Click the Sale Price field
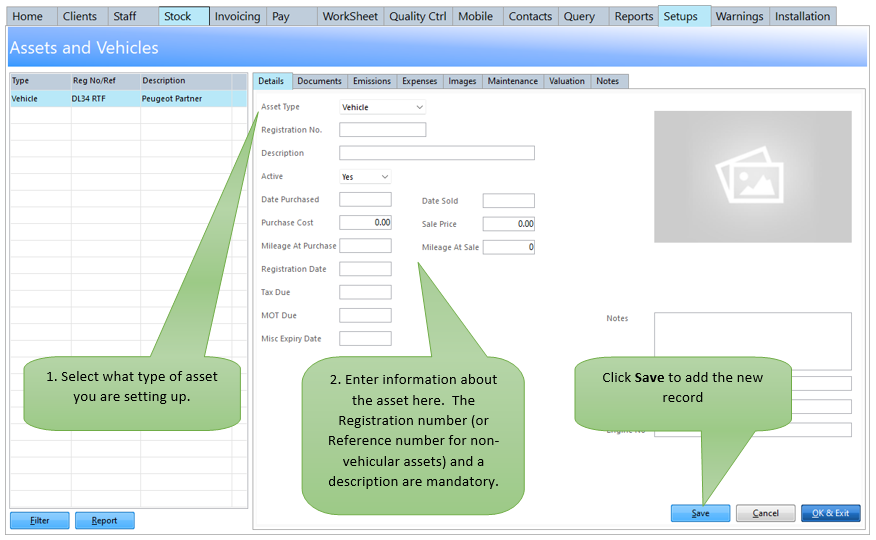This screenshot has width=876, height=540. click(x=509, y=224)
